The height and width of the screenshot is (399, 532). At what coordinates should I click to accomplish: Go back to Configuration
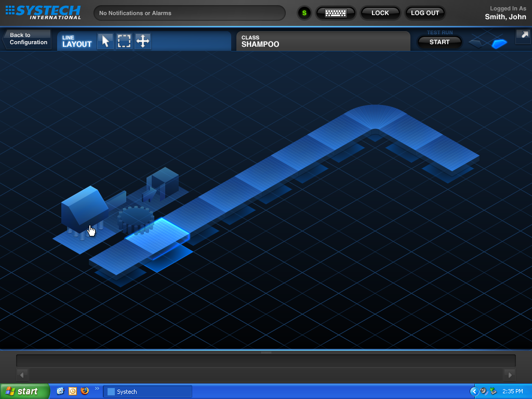28,39
